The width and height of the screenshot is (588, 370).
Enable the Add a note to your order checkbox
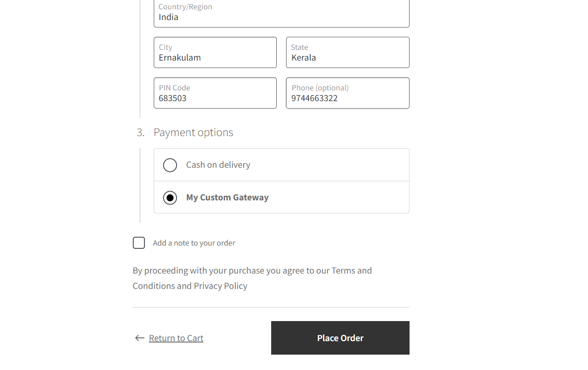(x=138, y=243)
